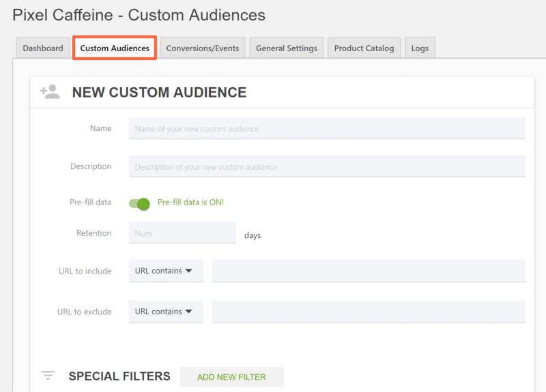Open the URL to include condition dropdown
The image size is (546, 392).
(166, 271)
